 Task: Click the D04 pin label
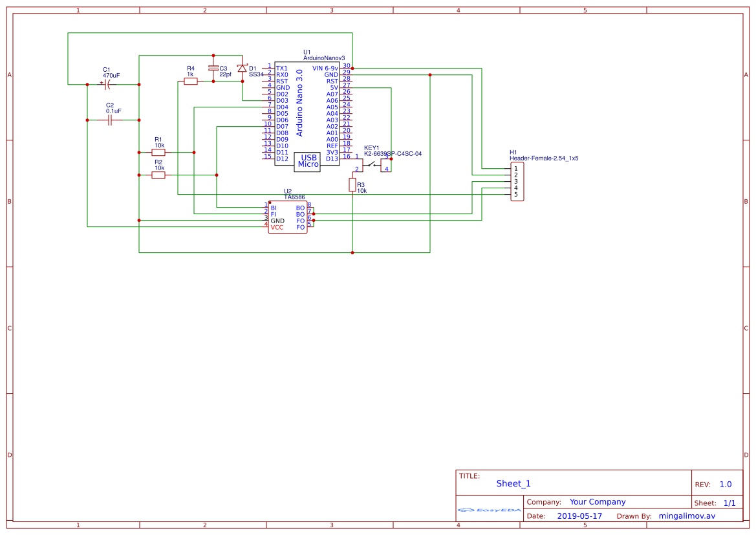[282, 107]
